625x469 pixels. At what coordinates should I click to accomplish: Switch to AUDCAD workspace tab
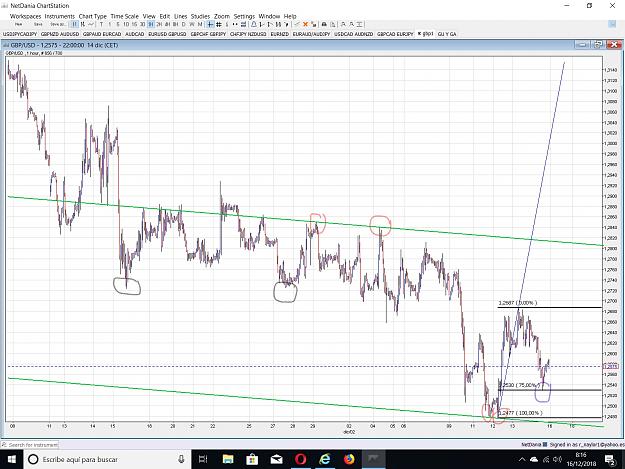point(134,34)
